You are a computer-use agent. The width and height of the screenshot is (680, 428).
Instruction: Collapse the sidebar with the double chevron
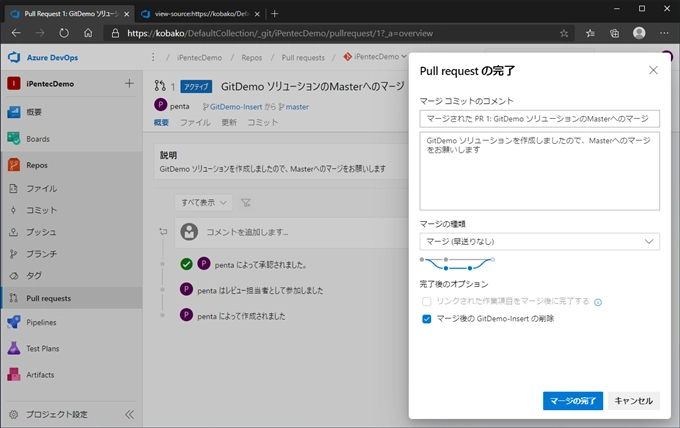[x=129, y=415]
